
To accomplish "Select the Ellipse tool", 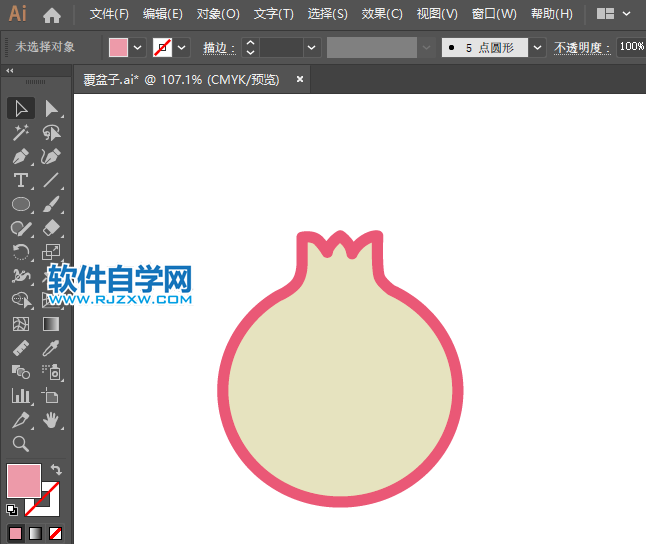I will pos(21,204).
